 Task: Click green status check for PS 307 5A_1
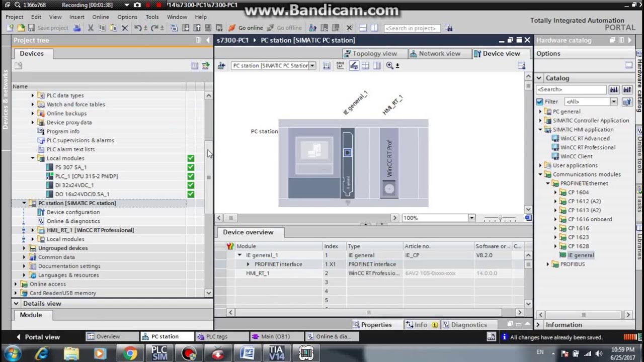tap(191, 167)
